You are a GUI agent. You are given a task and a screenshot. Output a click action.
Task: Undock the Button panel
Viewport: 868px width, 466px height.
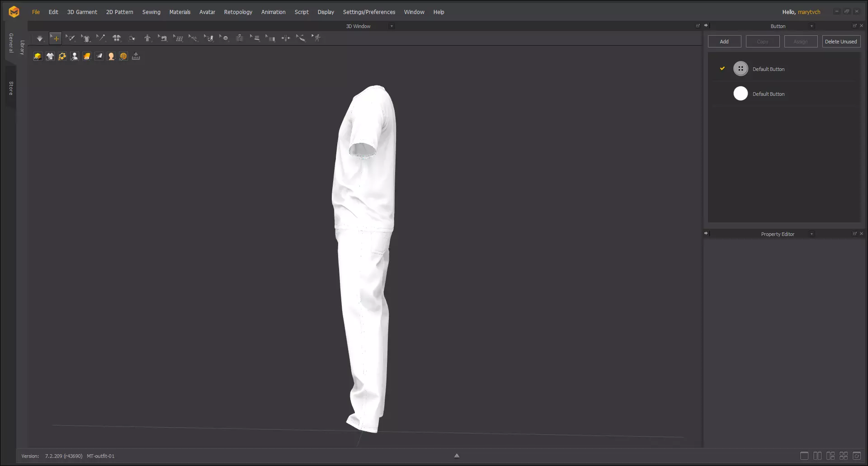(x=854, y=26)
